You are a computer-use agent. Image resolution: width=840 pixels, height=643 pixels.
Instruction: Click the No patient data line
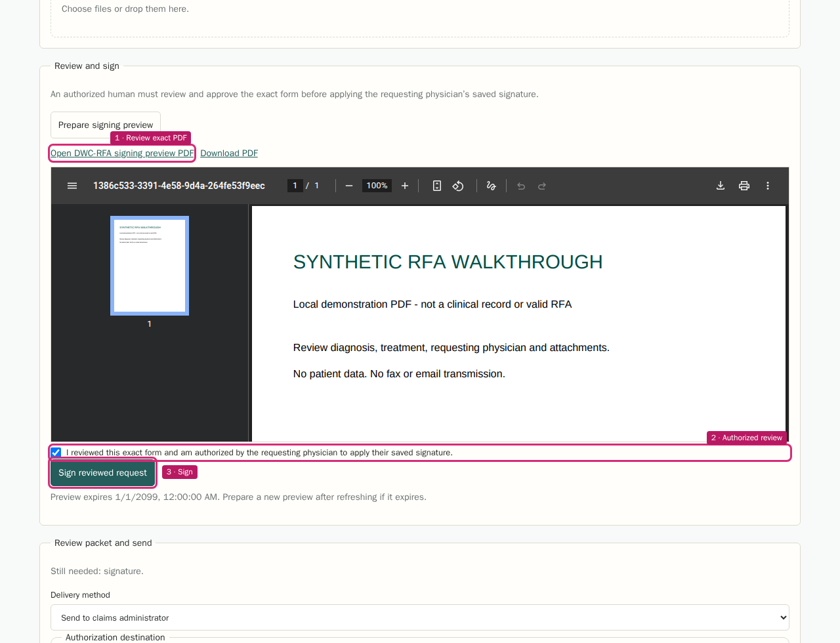[399, 374]
